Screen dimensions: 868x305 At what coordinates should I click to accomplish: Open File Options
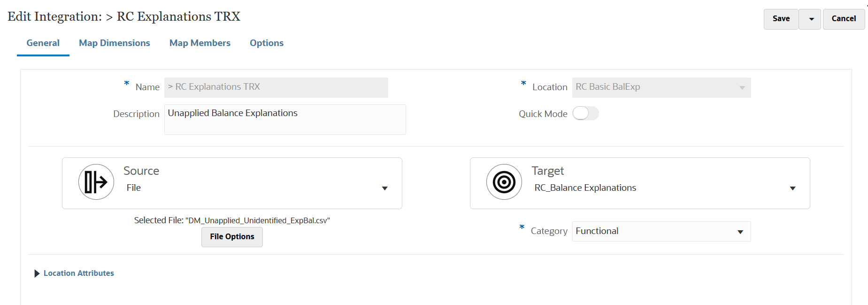232,237
